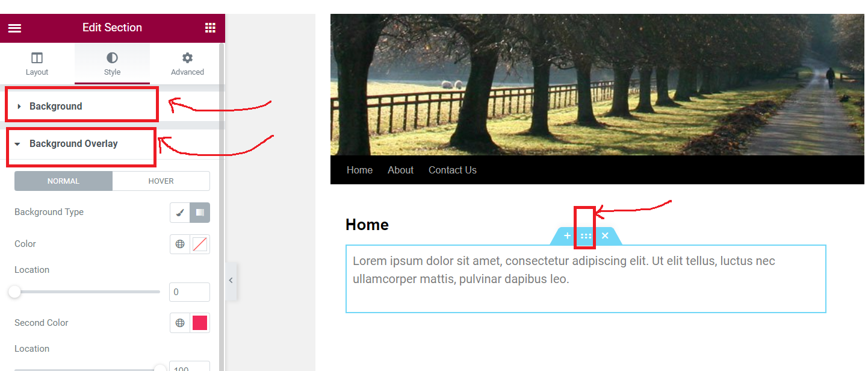Open the Advanced tab
This screenshot has height=371, width=868.
187,64
